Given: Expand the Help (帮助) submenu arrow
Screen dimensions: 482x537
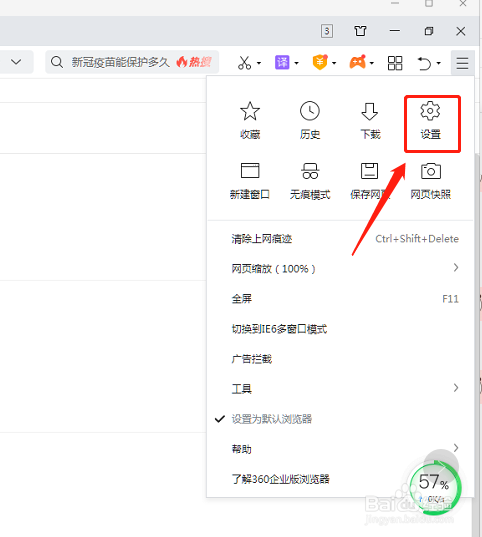Looking at the screenshot, I should tap(456, 447).
